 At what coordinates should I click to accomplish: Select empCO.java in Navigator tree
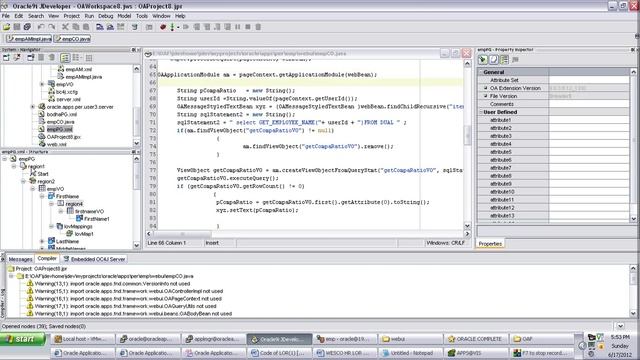pos(60,122)
